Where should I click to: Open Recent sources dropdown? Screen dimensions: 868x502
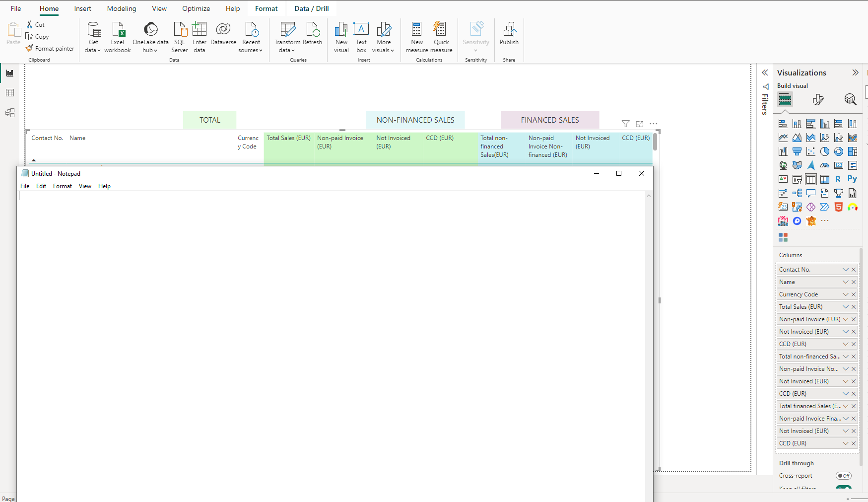click(251, 37)
